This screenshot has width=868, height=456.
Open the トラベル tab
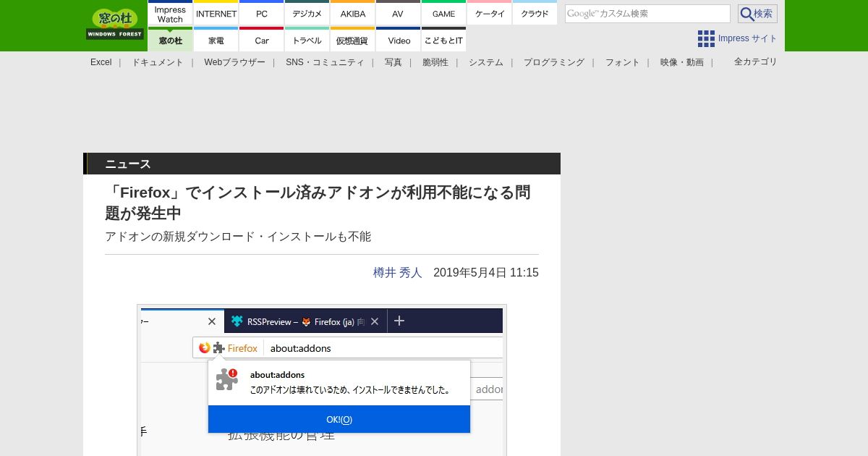coord(307,40)
